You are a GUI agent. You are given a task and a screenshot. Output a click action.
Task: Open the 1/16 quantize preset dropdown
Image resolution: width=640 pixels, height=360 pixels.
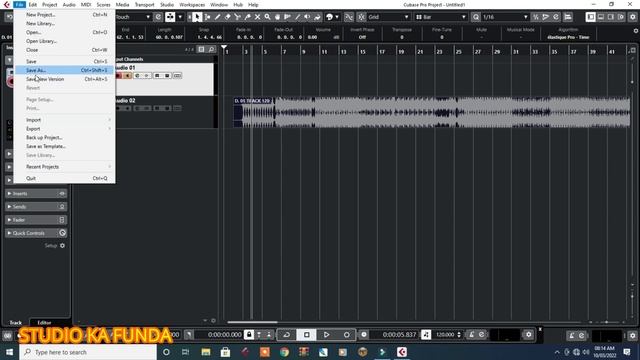[x=505, y=17]
